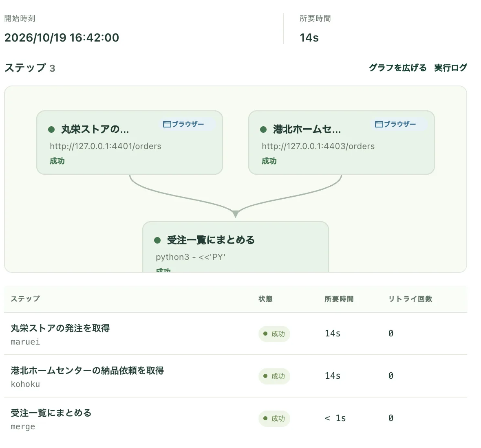
Task: Click 14s duration in kohoku row
Action: pos(333,376)
